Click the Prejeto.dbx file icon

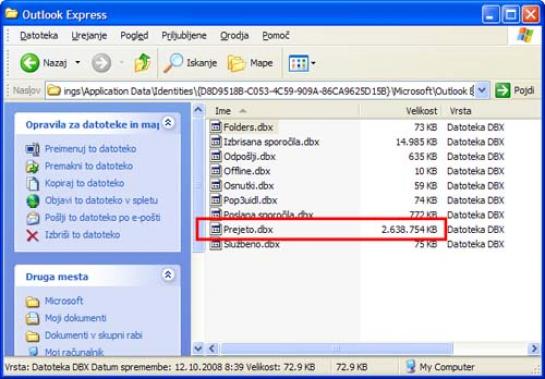click(215, 229)
